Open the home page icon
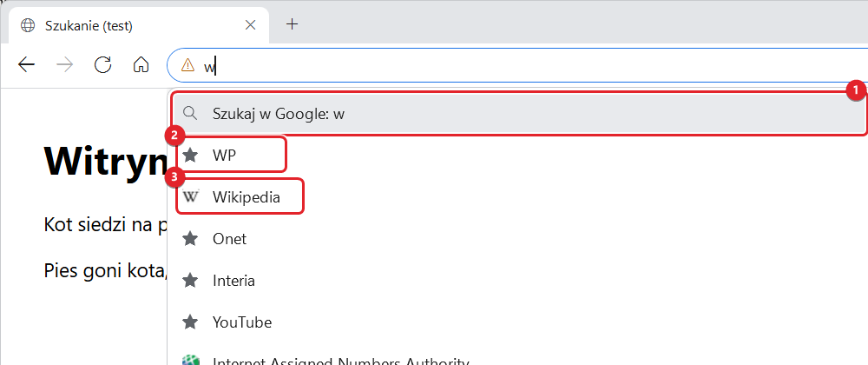Screen dimensions: 868x365 (x=141, y=65)
